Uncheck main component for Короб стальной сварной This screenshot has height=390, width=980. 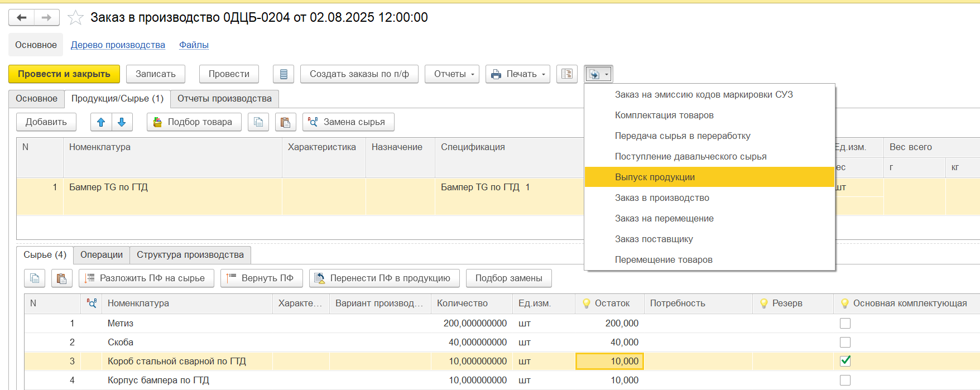[x=845, y=361]
